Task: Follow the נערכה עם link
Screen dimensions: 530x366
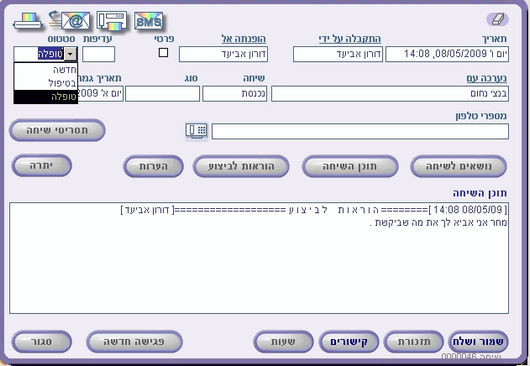Action: (487, 78)
